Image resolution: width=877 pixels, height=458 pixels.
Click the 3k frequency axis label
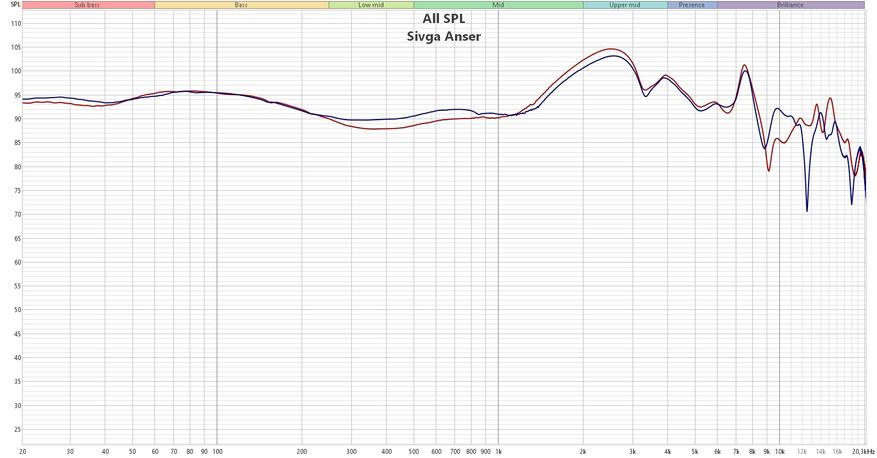click(x=633, y=451)
